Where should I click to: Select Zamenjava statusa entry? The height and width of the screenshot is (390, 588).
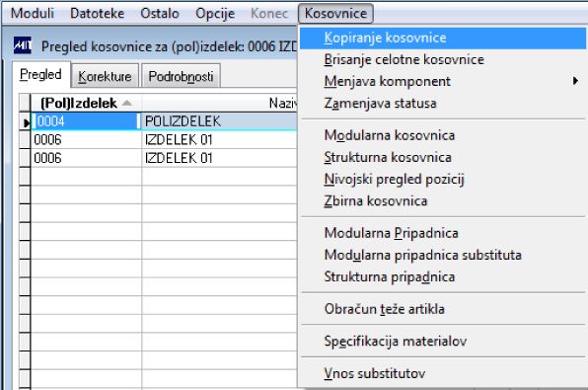(x=443, y=103)
